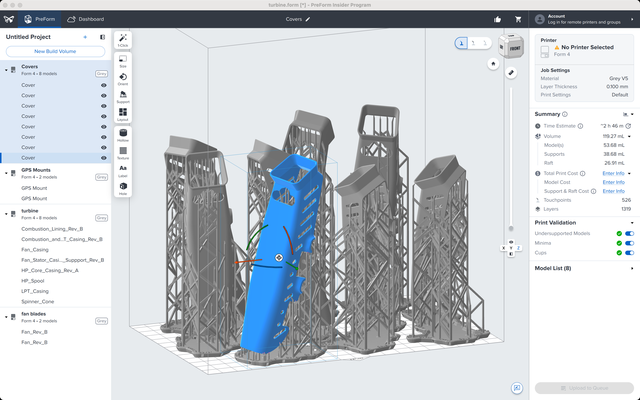
Task: Refresh the time estimate
Action: (629, 126)
